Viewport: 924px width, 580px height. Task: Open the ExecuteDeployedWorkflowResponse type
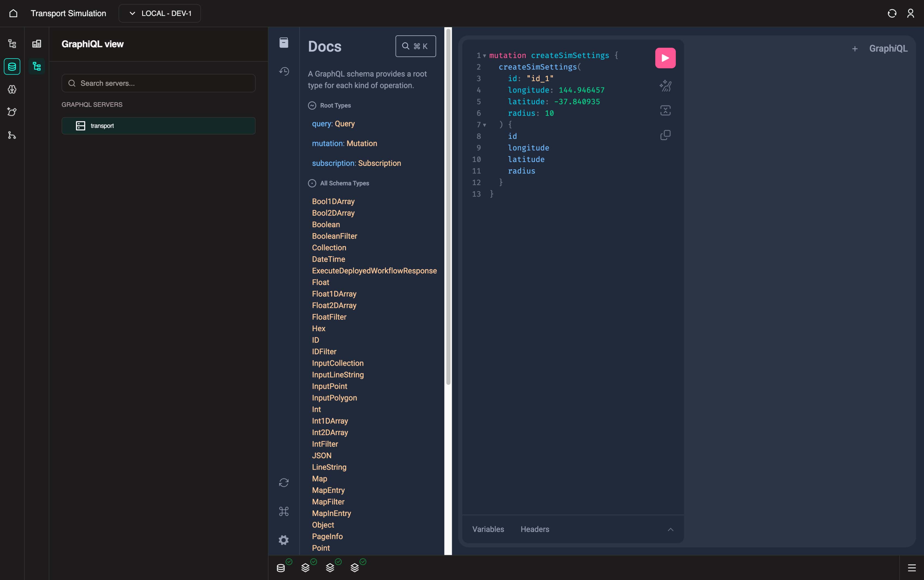[375, 271]
